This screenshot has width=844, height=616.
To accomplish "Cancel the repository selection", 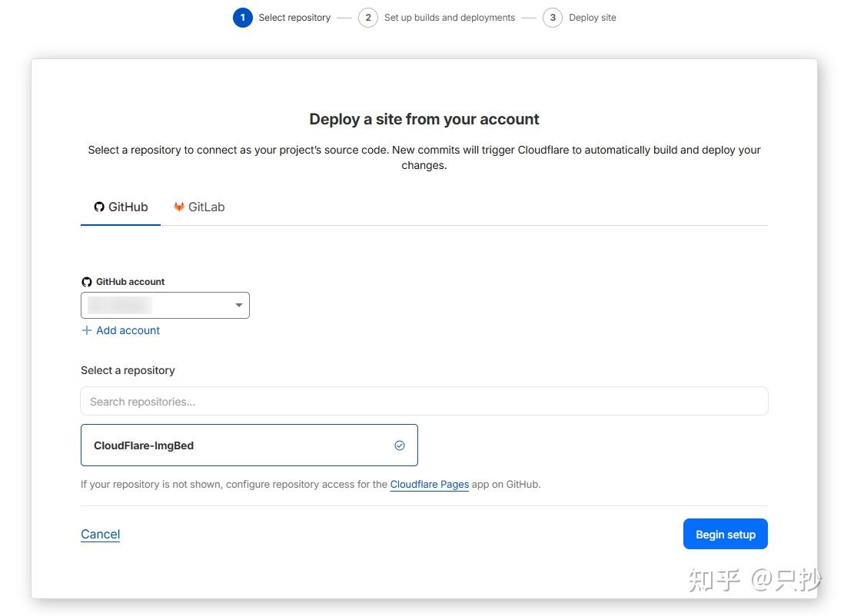I will tap(100, 535).
